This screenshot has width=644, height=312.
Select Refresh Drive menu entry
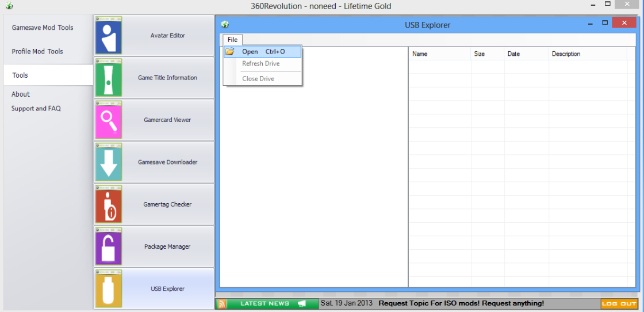pyautogui.click(x=260, y=64)
